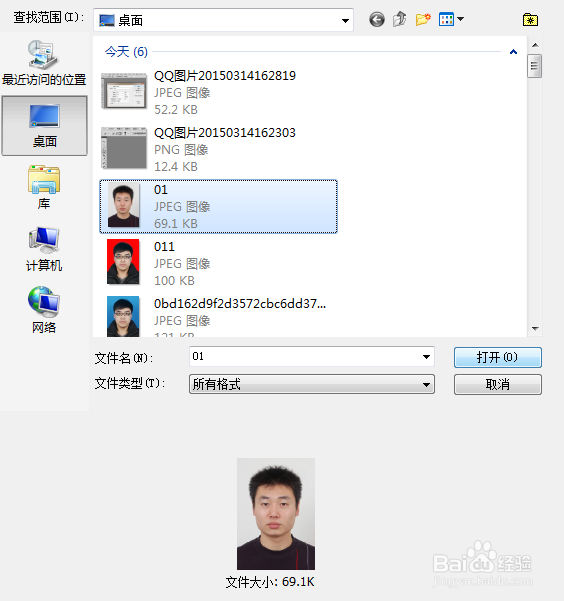Click the 12.4 KB size text
This screenshot has height=601, width=564.
tap(176, 167)
